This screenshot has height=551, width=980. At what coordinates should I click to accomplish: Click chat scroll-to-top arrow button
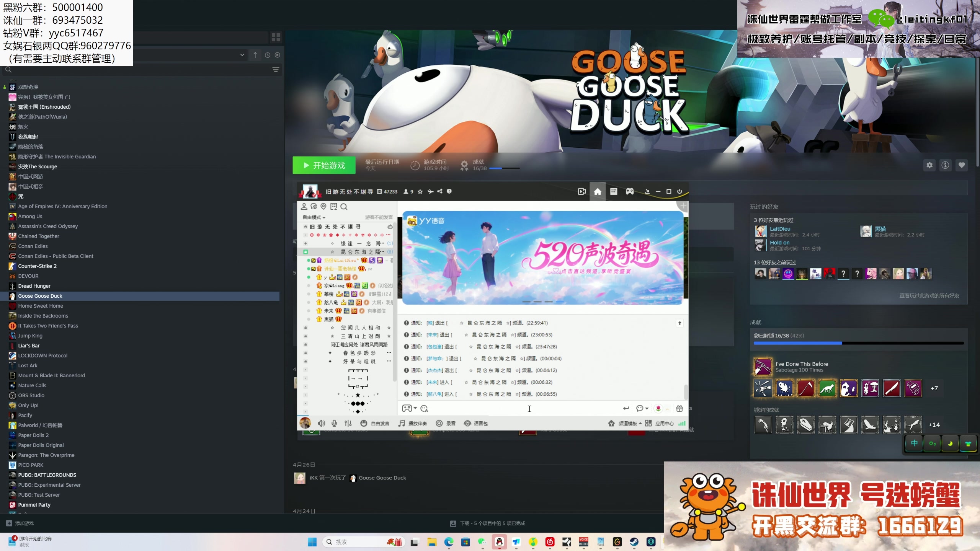point(679,323)
